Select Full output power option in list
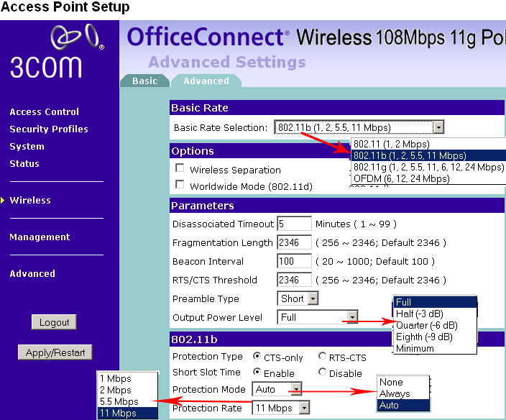This screenshot has height=420, width=506. pyautogui.click(x=435, y=302)
